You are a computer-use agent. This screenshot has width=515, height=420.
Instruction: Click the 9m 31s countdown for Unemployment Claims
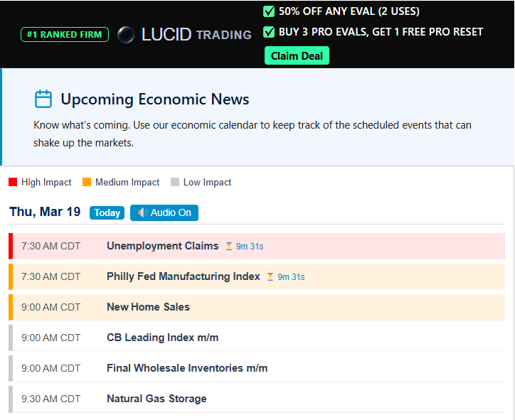[x=250, y=247]
